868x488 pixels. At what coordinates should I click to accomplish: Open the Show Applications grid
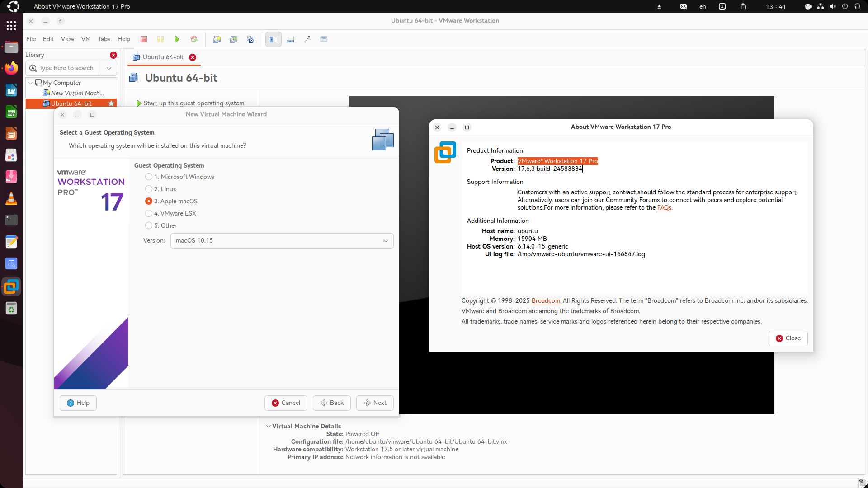click(11, 25)
